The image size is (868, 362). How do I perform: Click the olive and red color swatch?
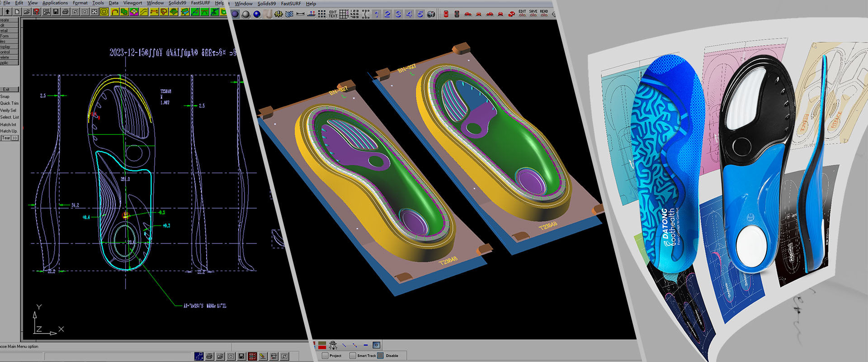[x=322, y=345]
